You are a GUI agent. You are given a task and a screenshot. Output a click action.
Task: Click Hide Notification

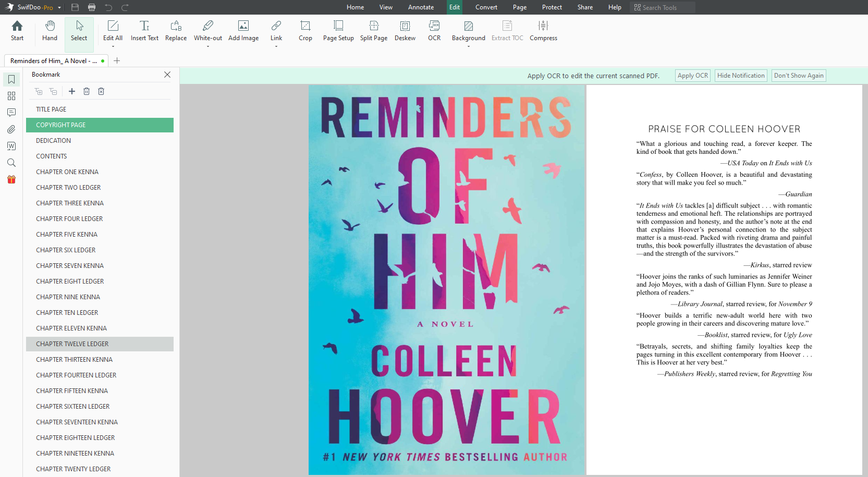point(741,76)
